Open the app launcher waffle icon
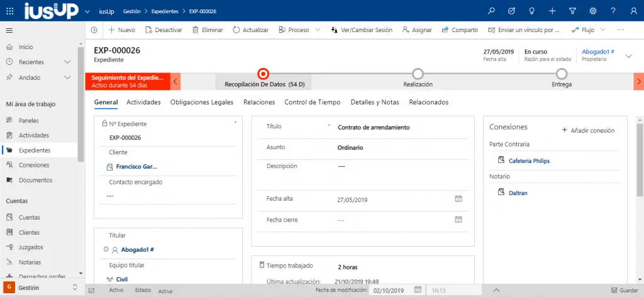644x297 pixels. [x=9, y=11]
